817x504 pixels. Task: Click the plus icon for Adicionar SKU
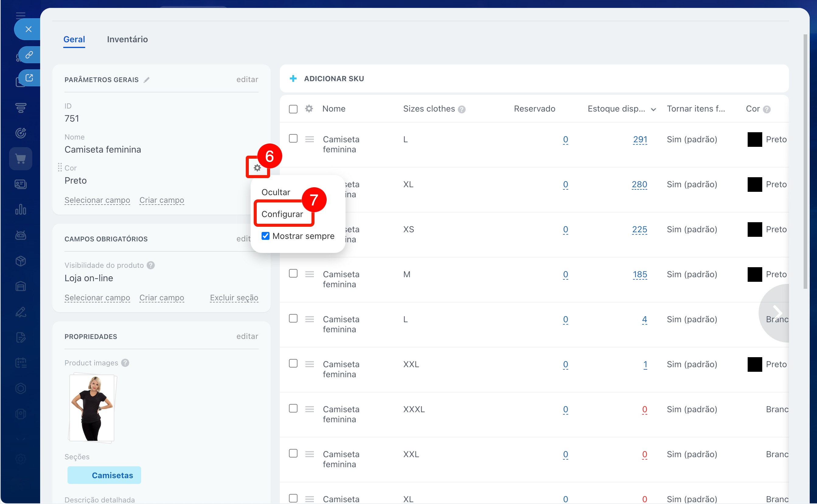coord(293,78)
